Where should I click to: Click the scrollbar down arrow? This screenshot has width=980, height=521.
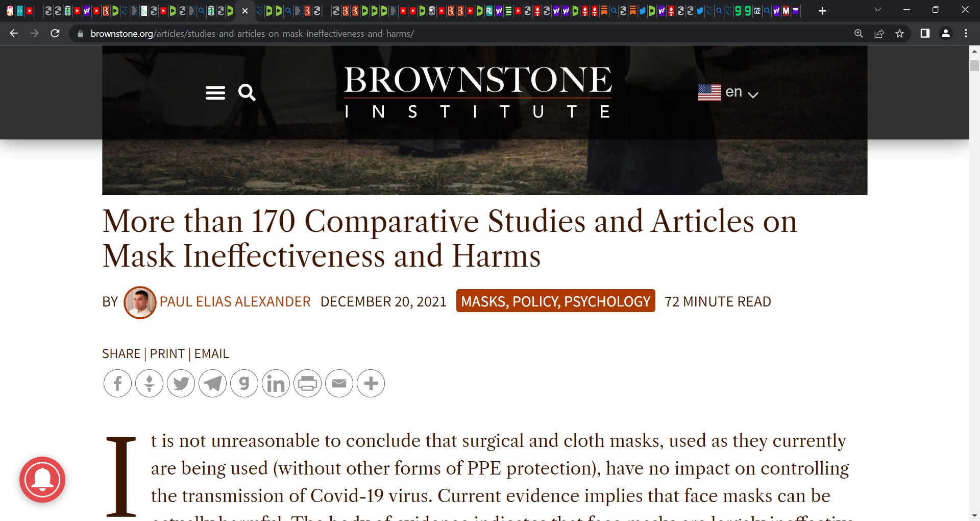point(974,516)
